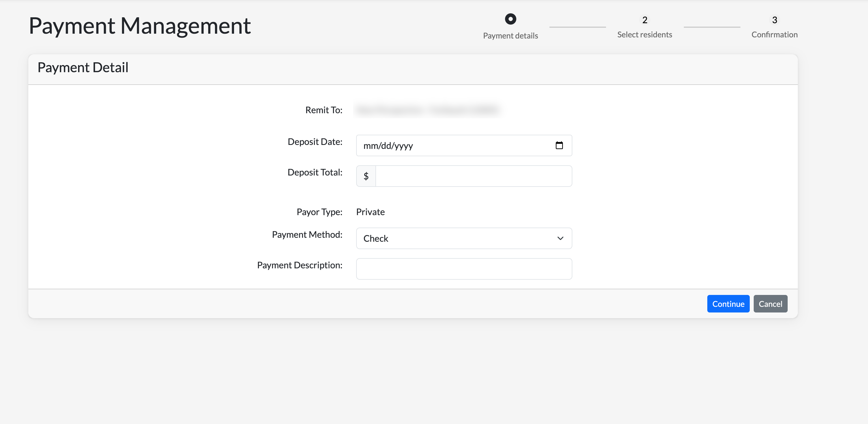The height and width of the screenshot is (424, 868).
Task: Click the Payment Detail card heading
Action: [x=83, y=67]
